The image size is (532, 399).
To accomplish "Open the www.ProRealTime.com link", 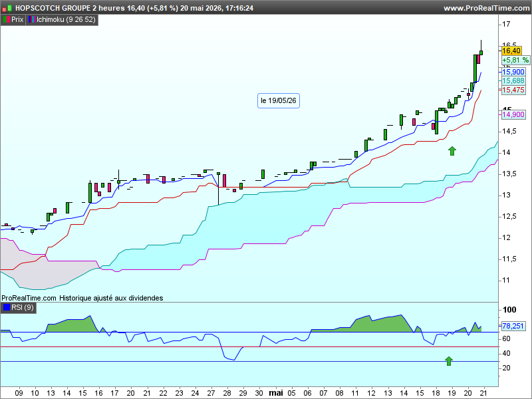I will [x=486, y=8].
